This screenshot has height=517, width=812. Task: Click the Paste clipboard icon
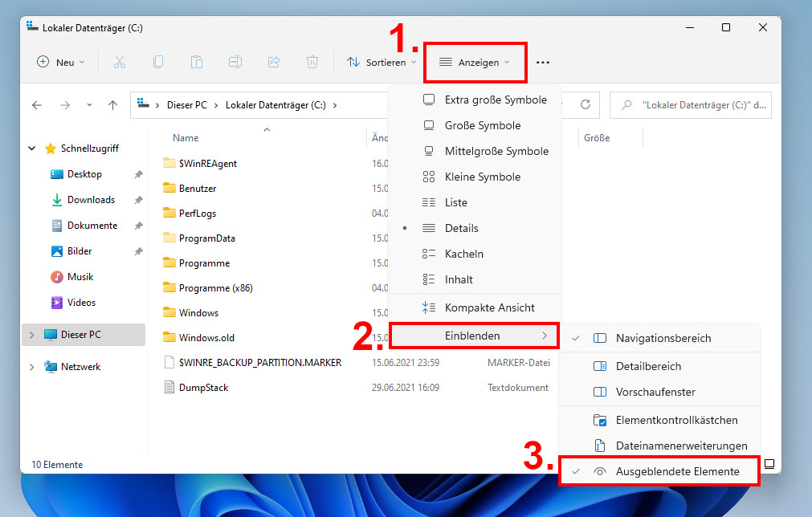(x=197, y=62)
